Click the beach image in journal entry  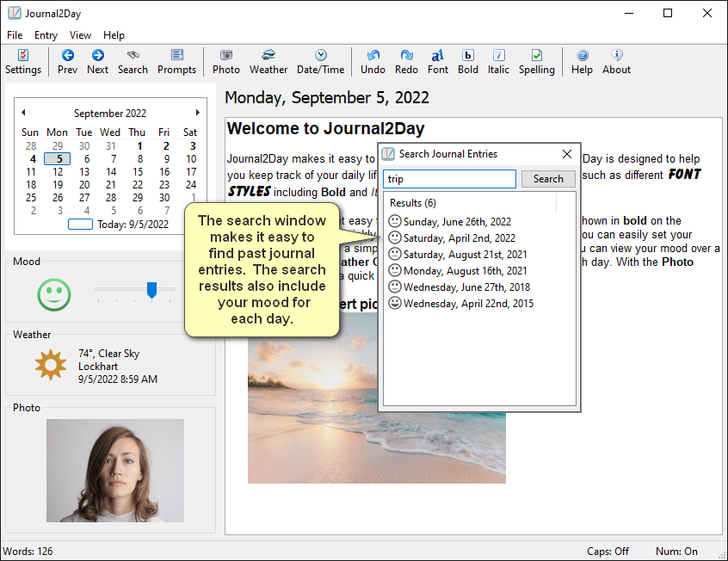click(x=377, y=398)
